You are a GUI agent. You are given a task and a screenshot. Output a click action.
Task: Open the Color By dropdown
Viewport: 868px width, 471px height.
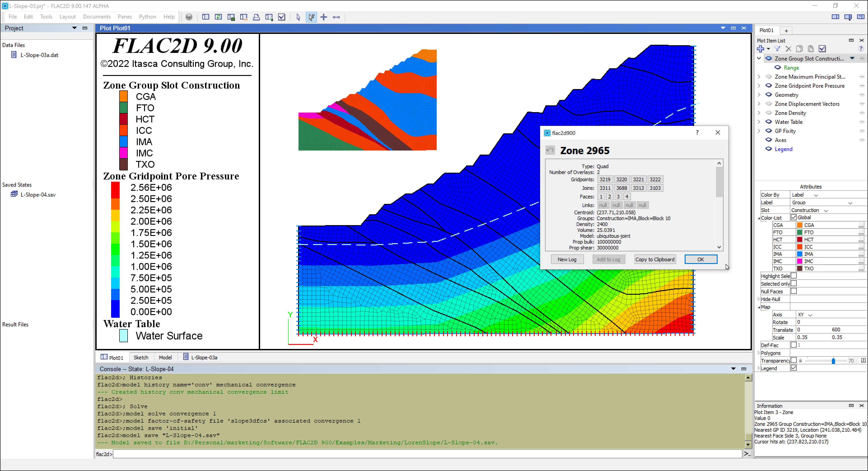click(x=816, y=195)
